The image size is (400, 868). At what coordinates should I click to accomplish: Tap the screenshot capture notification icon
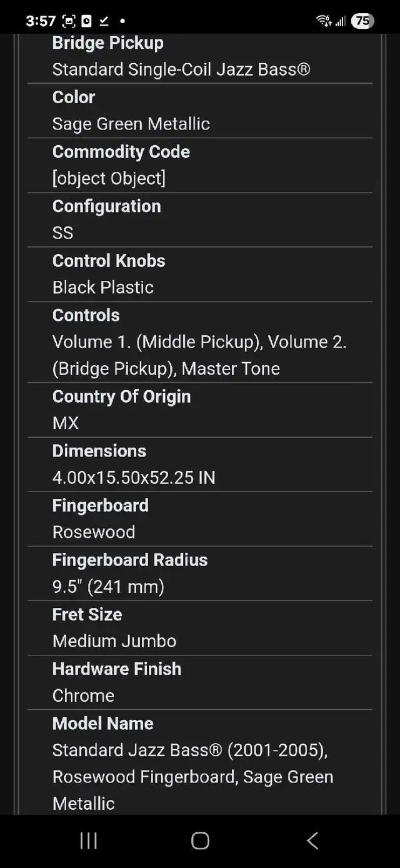[69, 21]
